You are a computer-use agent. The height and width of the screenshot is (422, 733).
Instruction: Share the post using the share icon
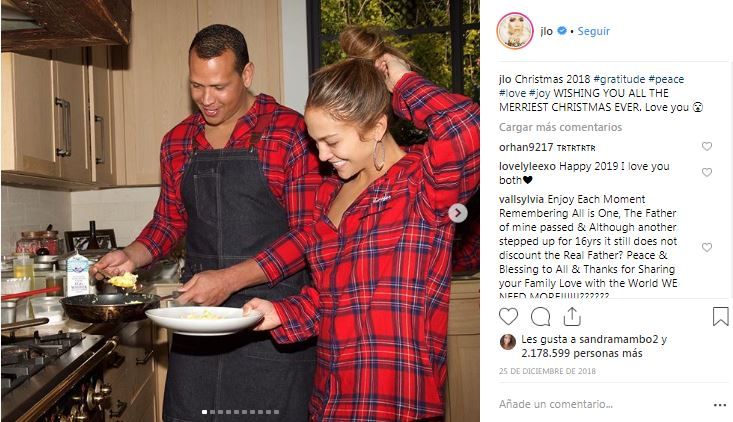pos(572,316)
